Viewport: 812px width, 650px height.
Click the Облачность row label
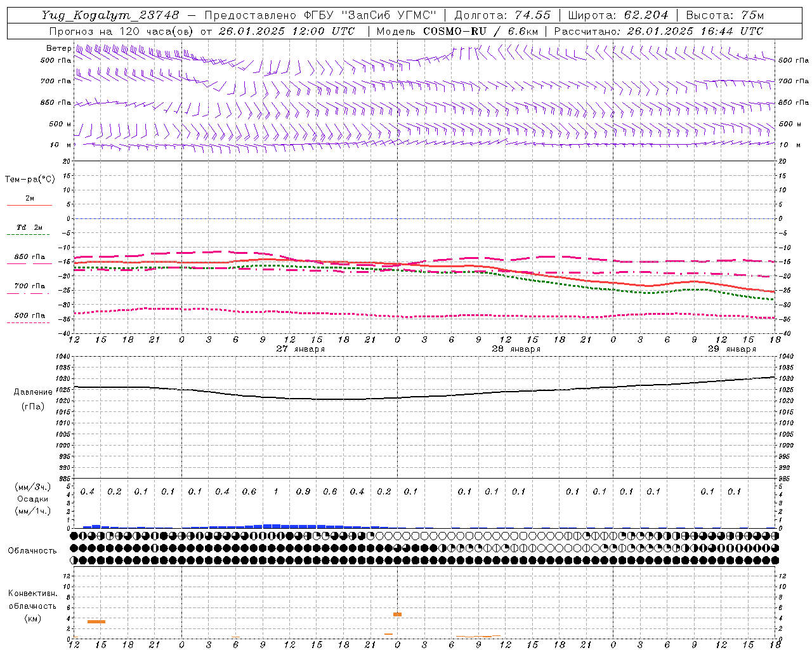(32, 550)
